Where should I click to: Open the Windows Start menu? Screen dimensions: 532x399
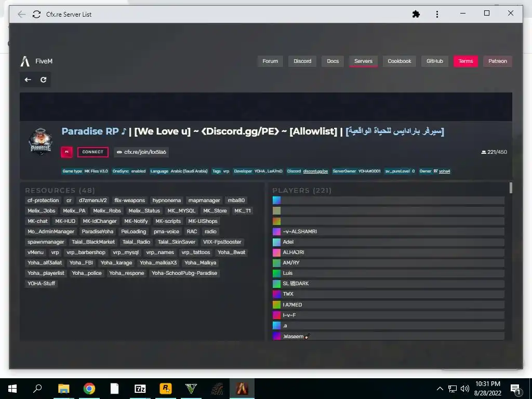[x=12, y=389]
